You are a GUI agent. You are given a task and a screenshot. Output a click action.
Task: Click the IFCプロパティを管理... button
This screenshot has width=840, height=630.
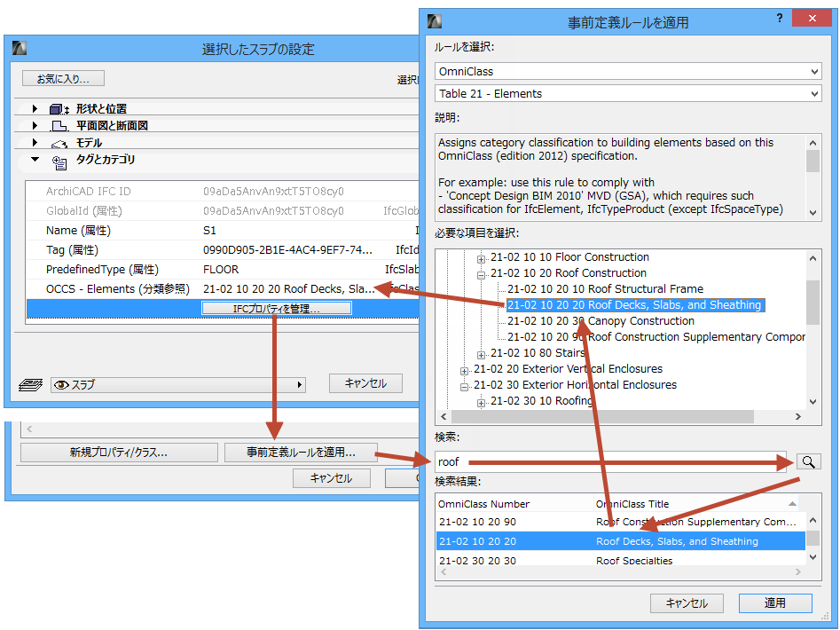click(277, 309)
